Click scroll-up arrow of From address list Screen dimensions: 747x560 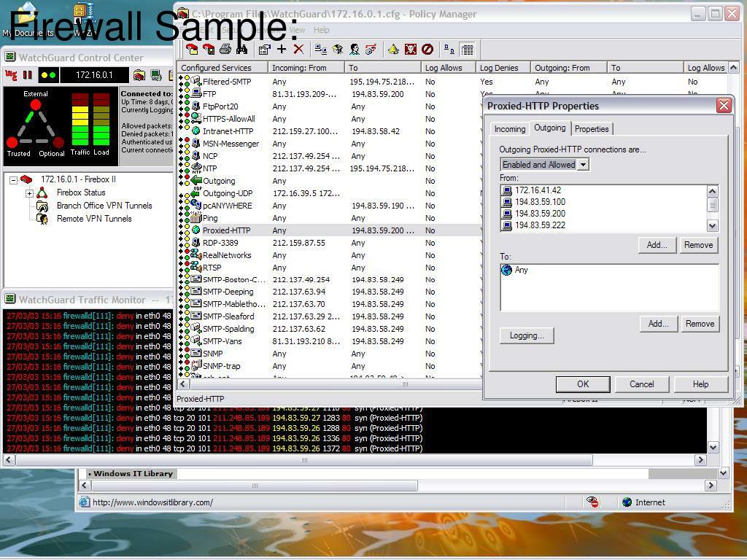712,192
